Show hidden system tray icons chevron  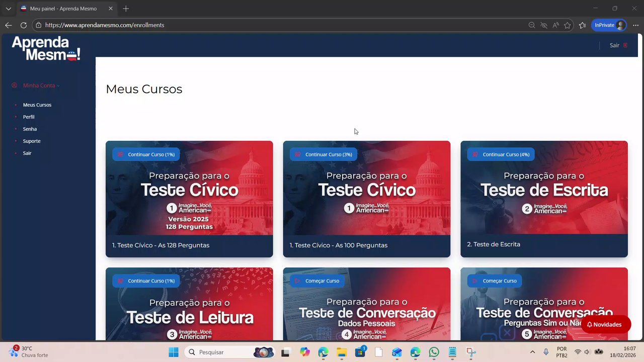tap(532, 352)
